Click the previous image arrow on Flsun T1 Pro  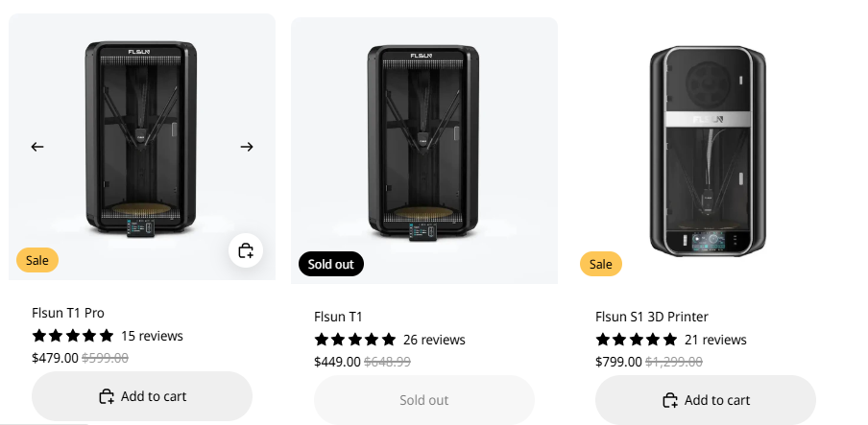click(x=37, y=147)
